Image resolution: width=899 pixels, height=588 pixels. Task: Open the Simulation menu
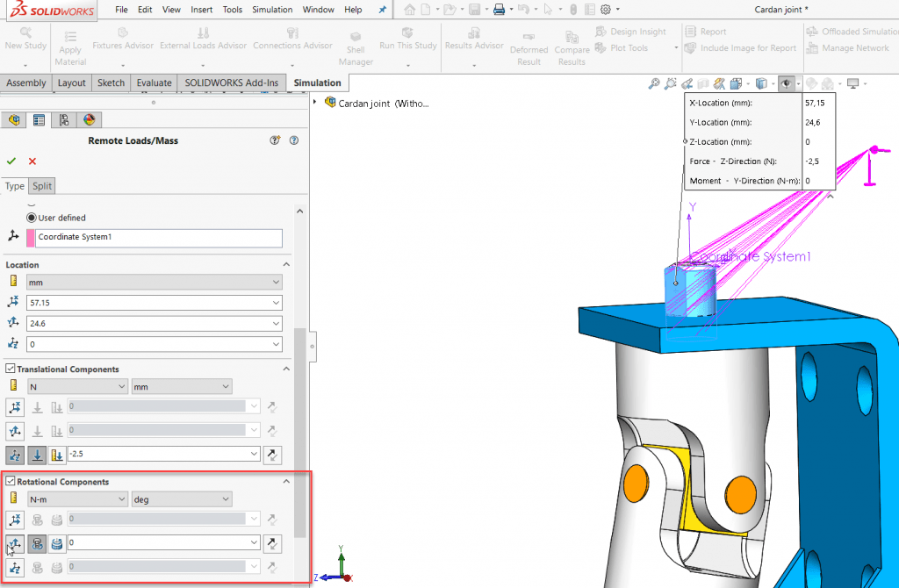point(272,10)
